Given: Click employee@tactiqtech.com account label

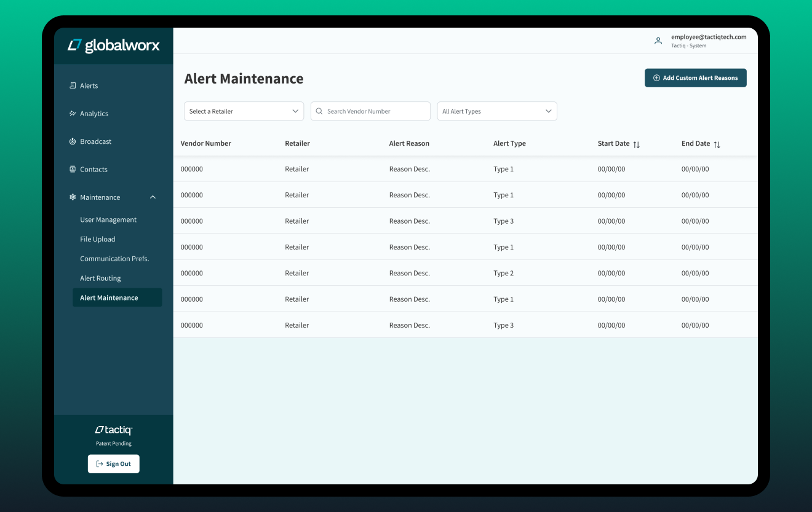Looking at the screenshot, I should [x=709, y=37].
